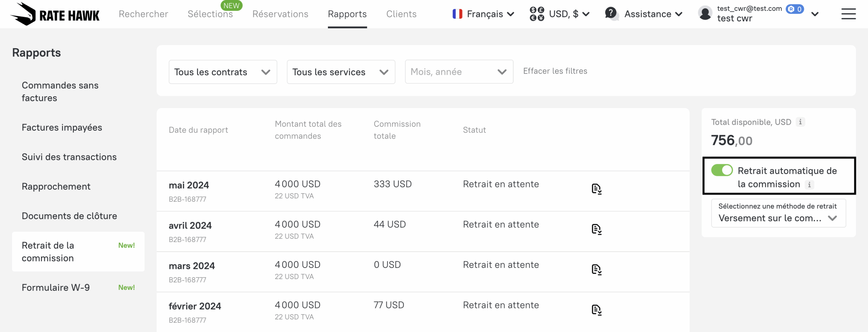Click the Mois, année date field
868x332 pixels.
(x=459, y=72)
